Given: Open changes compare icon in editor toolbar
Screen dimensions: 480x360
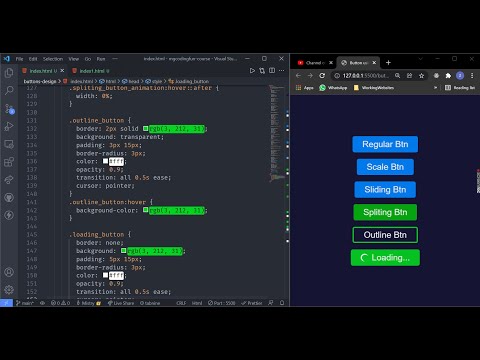Looking at the screenshot, I should pos(262,71).
